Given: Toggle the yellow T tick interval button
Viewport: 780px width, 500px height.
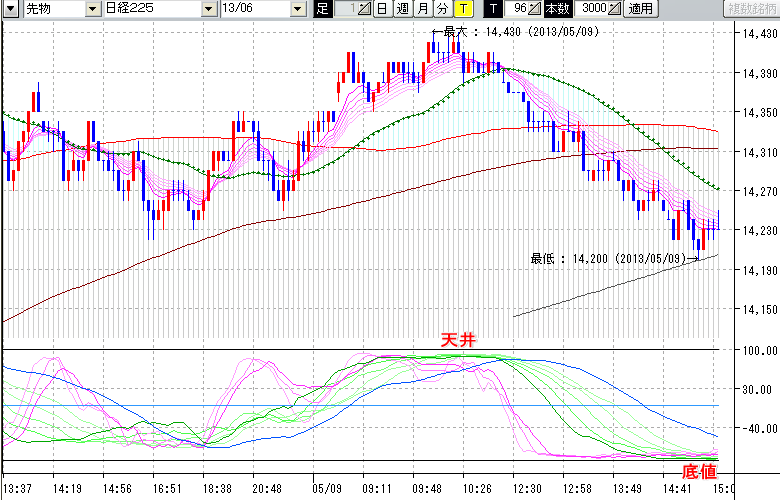Looking at the screenshot, I should 462,9.
